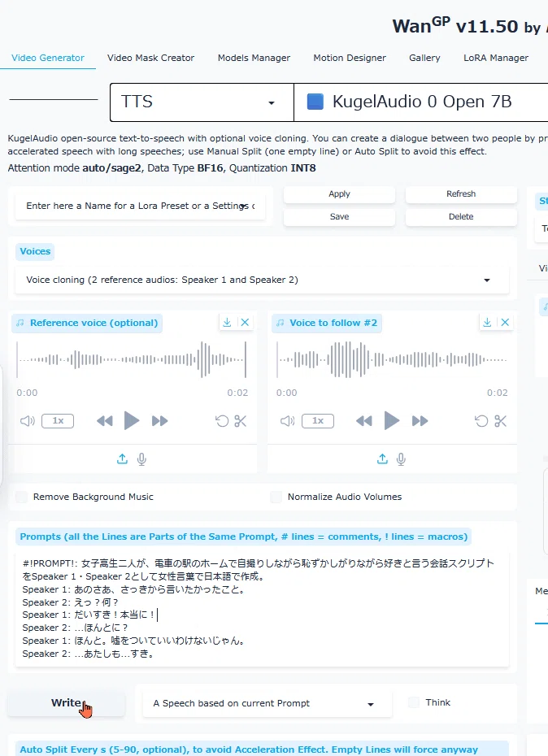Fast-forward the Voice to follow #2 audio
Viewport: 548px width, 756px height.
420,421
